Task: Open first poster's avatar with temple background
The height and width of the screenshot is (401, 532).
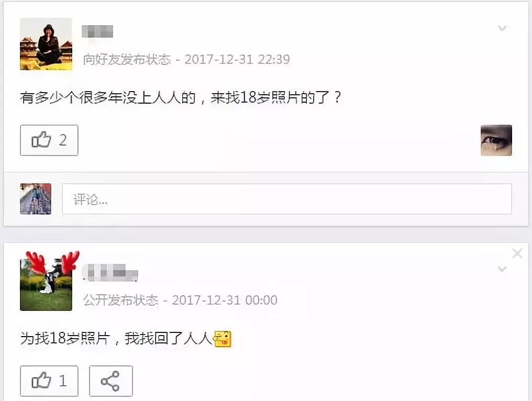Action: [x=46, y=44]
